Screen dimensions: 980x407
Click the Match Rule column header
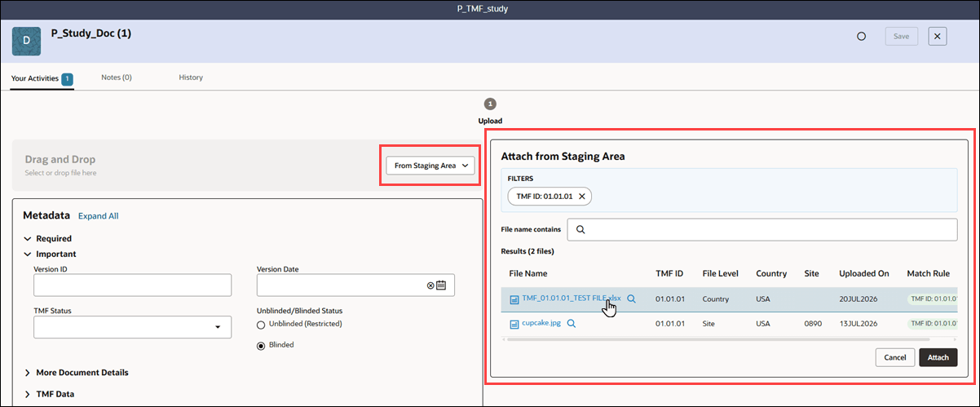[x=928, y=273]
